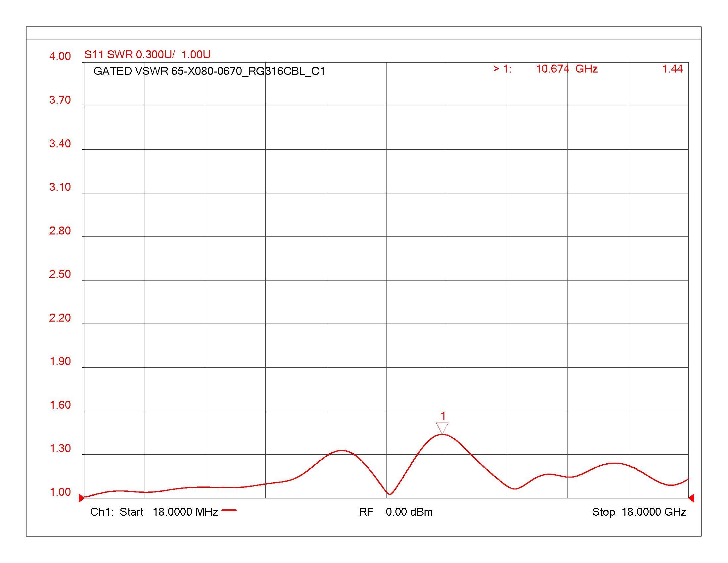
Task: Click the marker frequency readout 10.674 GHz
Action: pos(567,69)
